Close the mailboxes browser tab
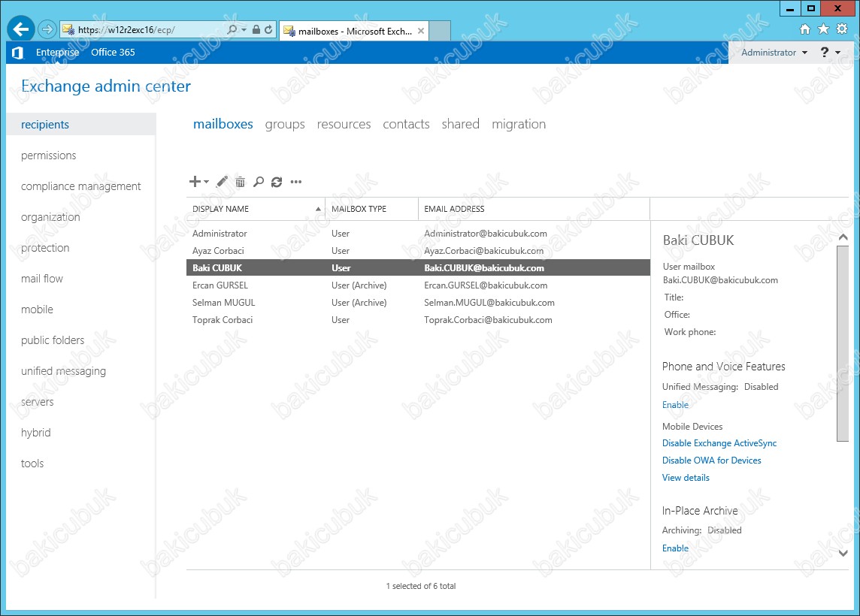This screenshot has width=860, height=616. [421, 32]
